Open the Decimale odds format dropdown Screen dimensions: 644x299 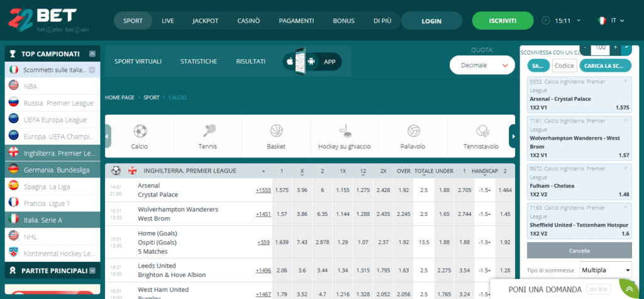point(482,65)
